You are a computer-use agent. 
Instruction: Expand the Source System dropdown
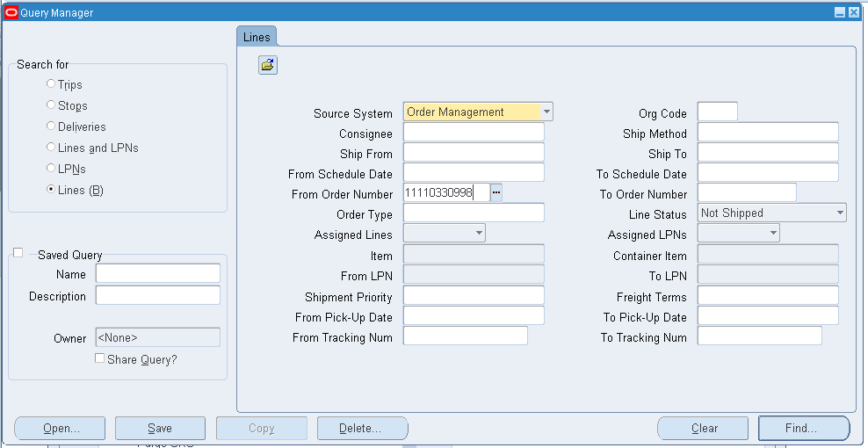(546, 112)
